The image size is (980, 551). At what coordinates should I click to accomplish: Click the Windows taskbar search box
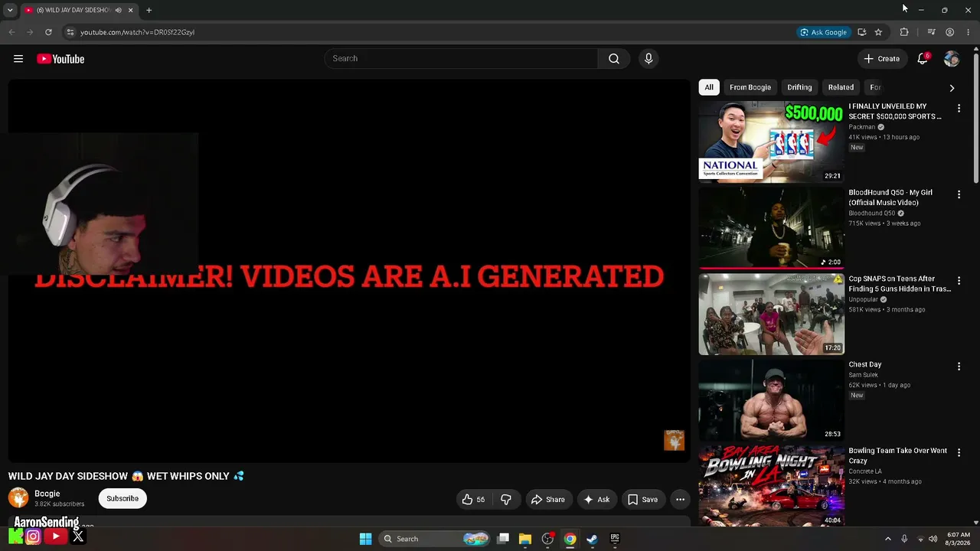[x=435, y=539]
